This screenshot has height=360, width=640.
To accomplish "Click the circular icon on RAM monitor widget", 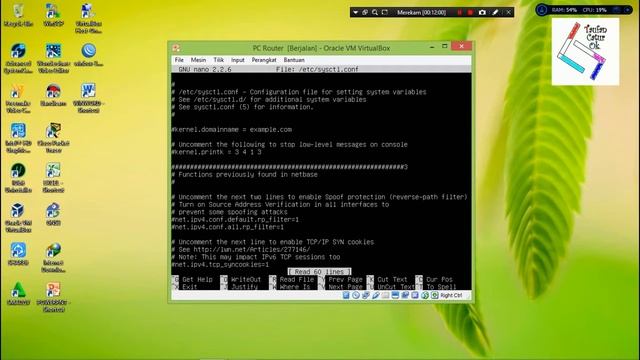I will click(542, 10).
